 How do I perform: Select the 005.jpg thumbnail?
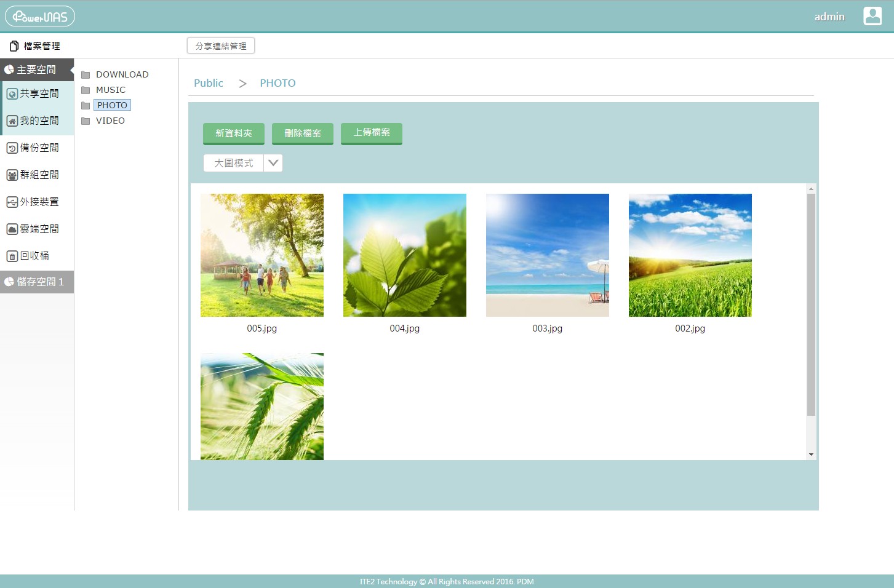click(262, 255)
